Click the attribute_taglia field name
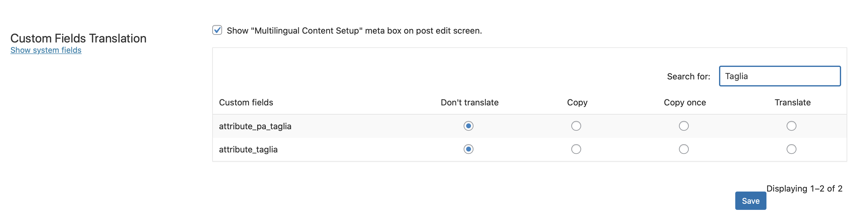The height and width of the screenshot is (223, 868). pyautogui.click(x=248, y=149)
